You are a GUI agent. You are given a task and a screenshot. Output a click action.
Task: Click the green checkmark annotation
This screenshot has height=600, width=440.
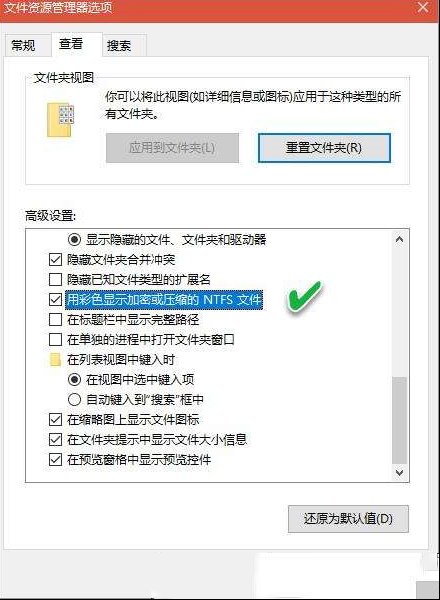coord(304,297)
